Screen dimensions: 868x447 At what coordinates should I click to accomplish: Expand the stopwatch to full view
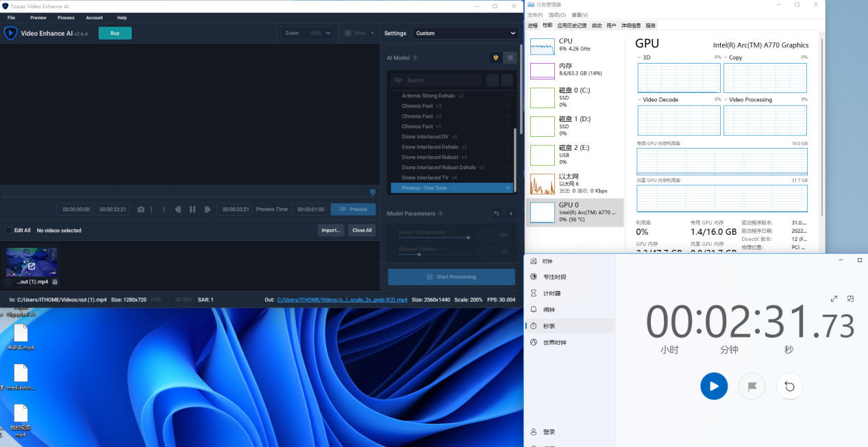834,298
